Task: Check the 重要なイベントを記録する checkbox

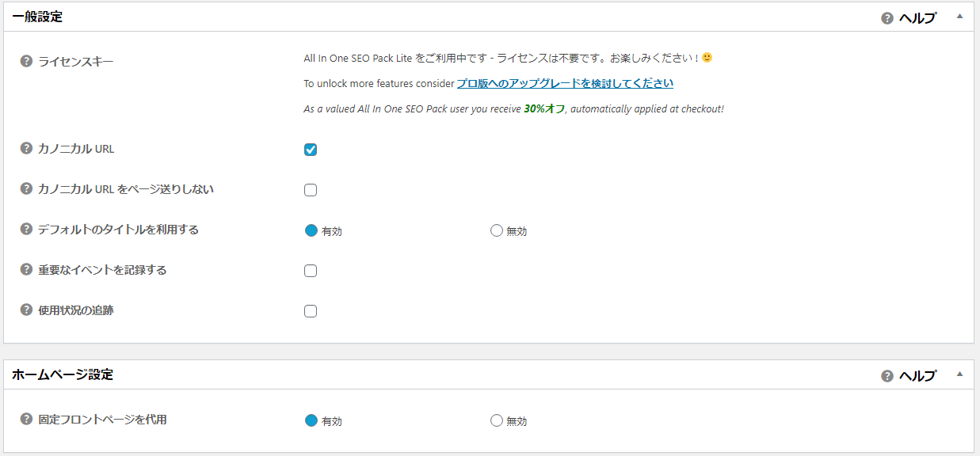Action: 311,271
